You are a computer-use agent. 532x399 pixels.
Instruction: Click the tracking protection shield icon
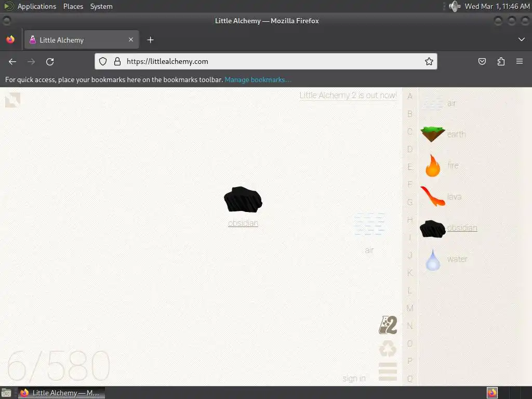tap(103, 61)
